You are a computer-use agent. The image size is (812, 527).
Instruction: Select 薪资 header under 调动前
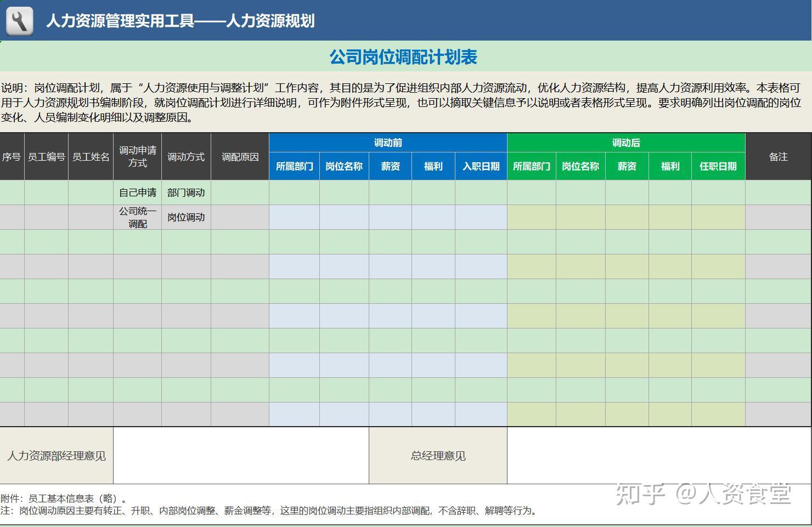click(x=390, y=166)
